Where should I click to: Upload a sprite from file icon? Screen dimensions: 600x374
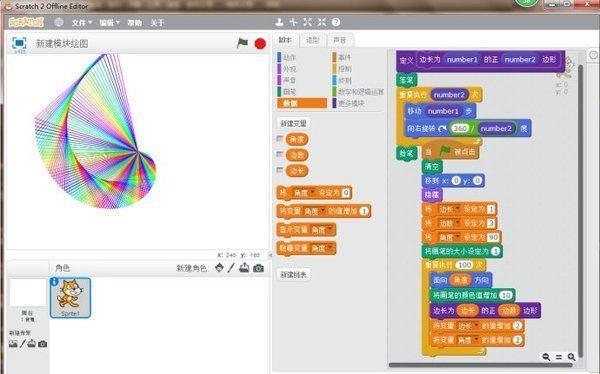244,268
